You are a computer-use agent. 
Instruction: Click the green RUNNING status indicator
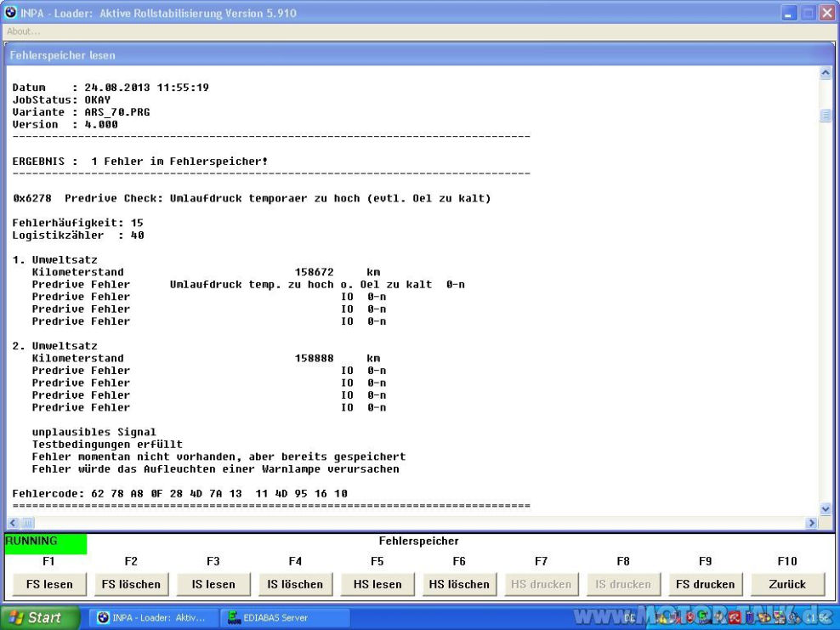[46, 543]
